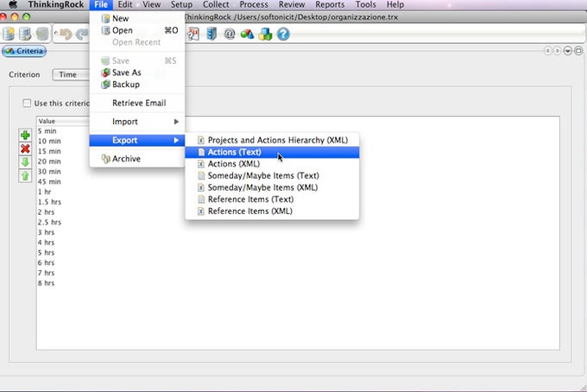This screenshot has width=587, height=392.
Task: Select the 30 min value row
Action: 298,172
